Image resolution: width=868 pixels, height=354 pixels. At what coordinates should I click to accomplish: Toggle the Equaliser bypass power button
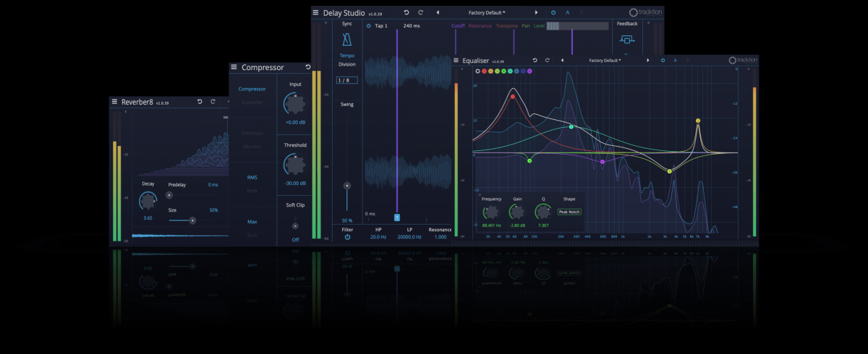[663, 60]
